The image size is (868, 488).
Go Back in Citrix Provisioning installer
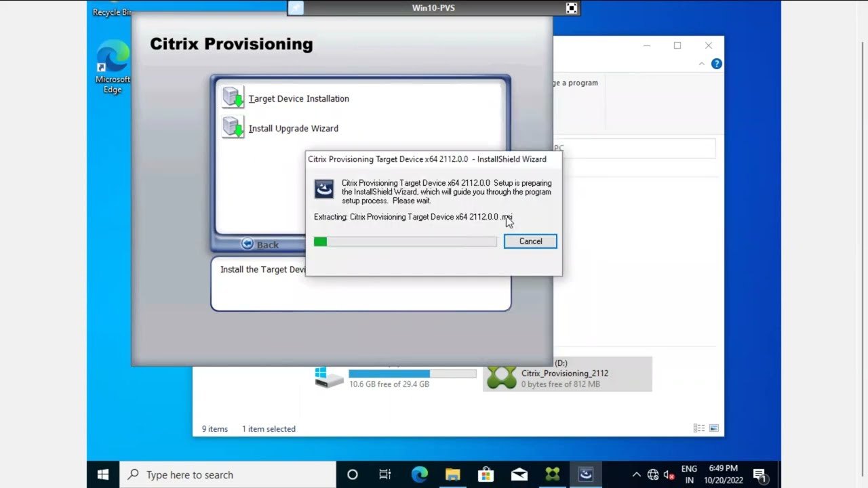260,245
